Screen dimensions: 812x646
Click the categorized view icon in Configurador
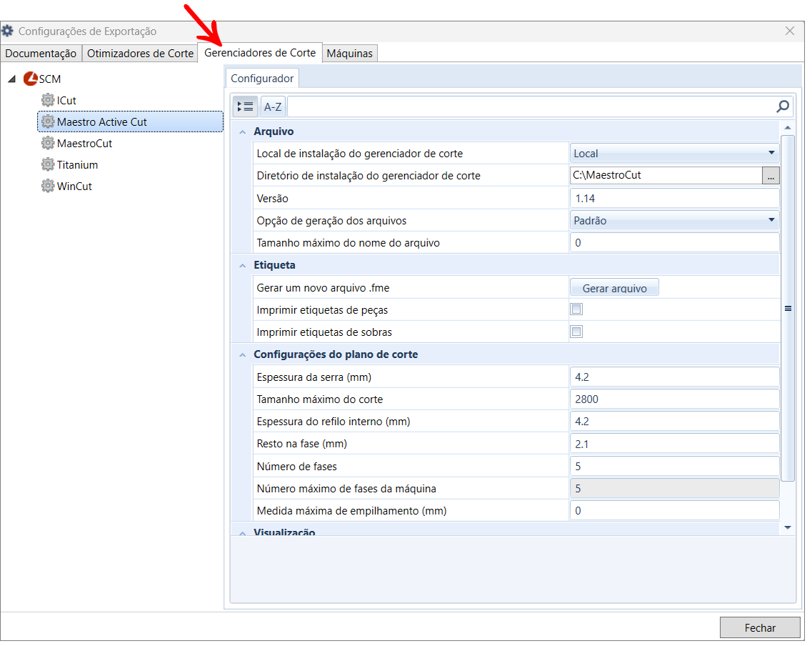245,106
